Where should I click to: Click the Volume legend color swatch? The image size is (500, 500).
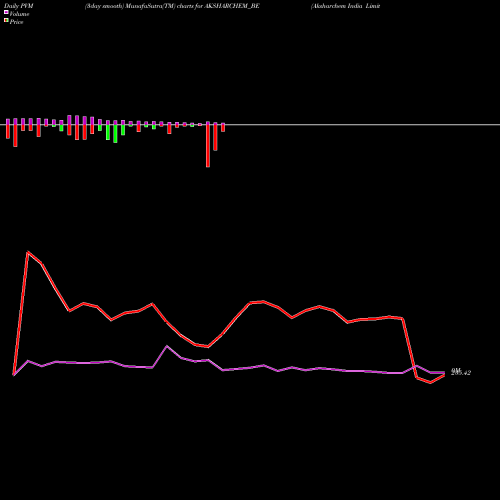click(6, 12)
